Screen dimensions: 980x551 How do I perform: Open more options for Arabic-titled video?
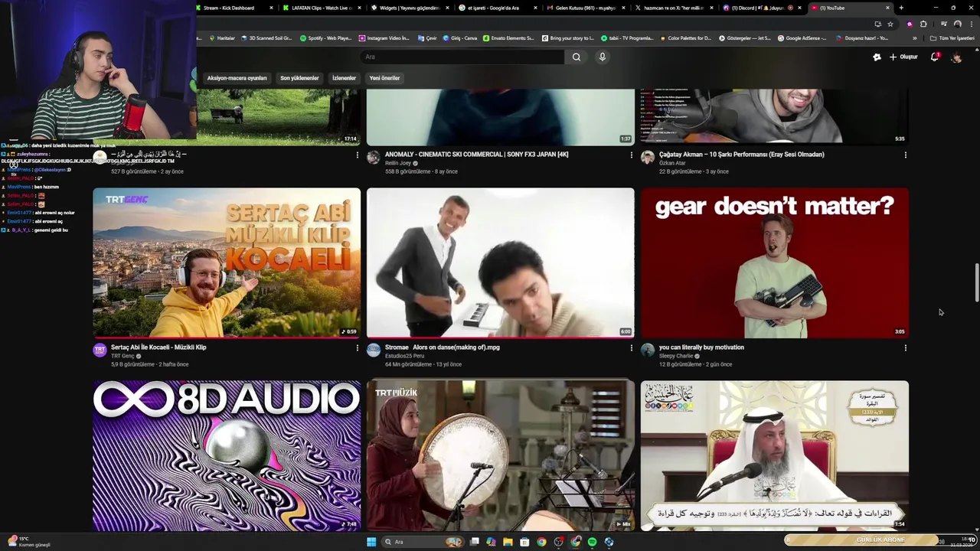click(357, 155)
